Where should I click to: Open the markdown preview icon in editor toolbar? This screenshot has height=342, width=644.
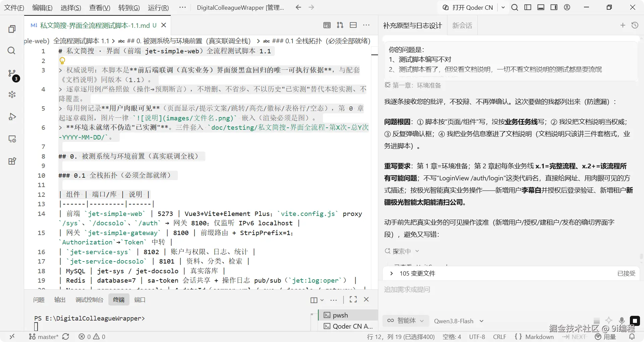[327, 25]
